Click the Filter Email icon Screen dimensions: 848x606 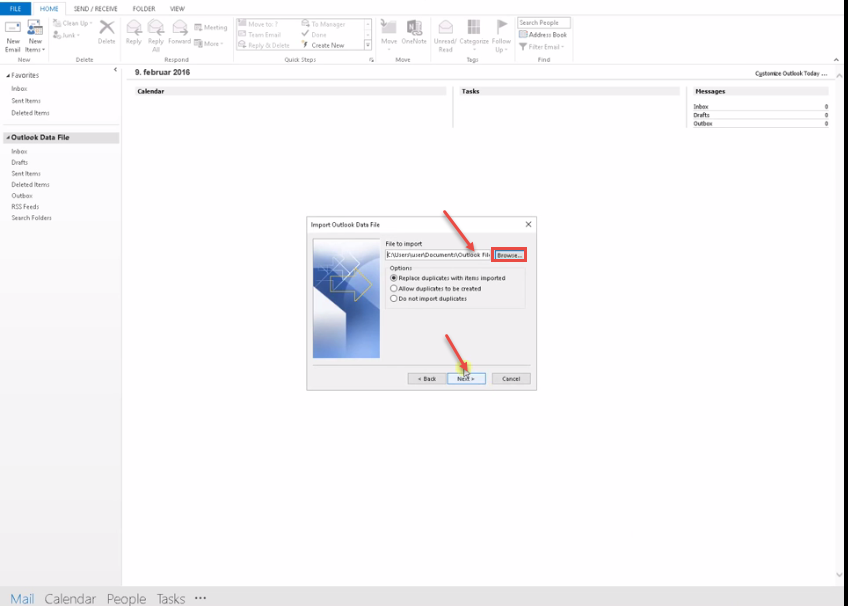click(523, 47)
